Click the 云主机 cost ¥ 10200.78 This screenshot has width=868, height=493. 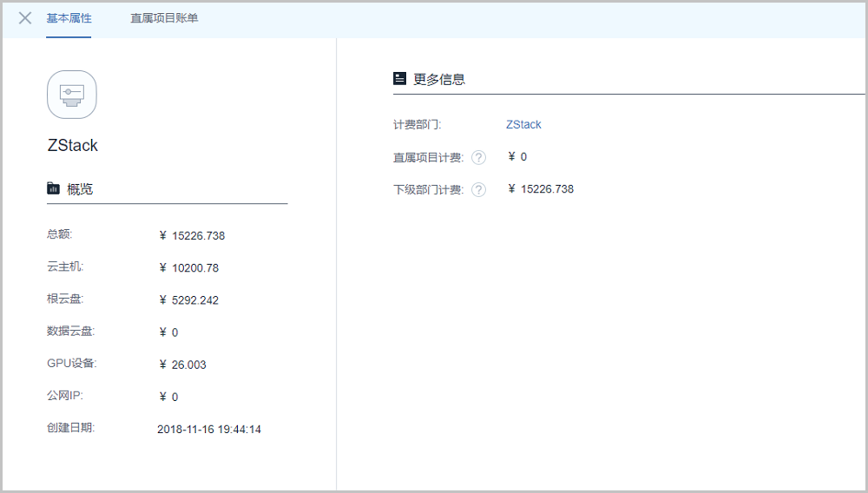[x=189, y=267]
